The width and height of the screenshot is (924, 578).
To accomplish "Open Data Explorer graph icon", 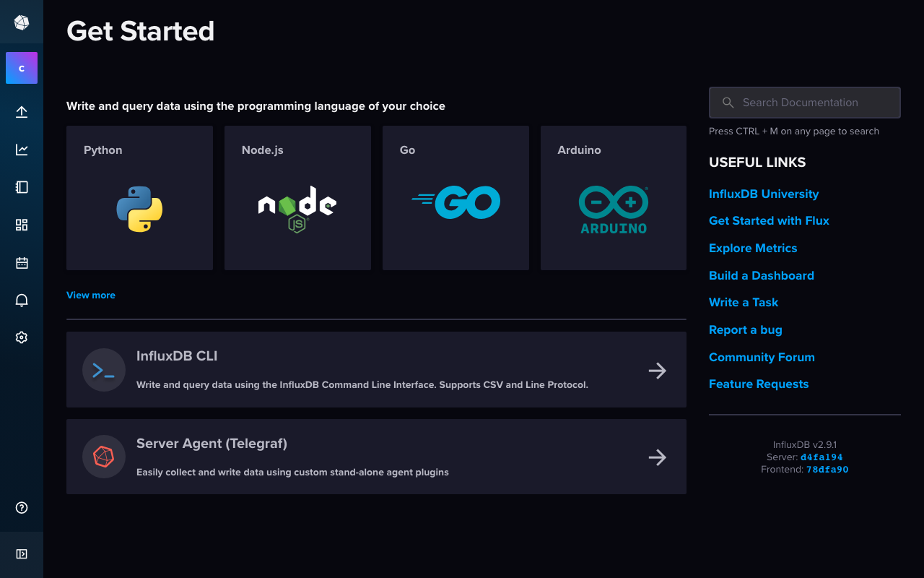I will point(22,150).
